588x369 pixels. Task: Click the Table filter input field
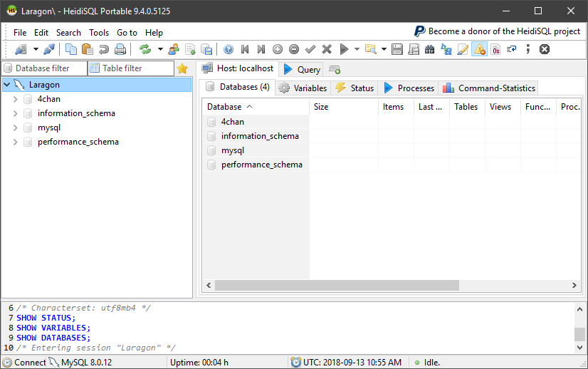pyautogui.click(x=131, y=68)
